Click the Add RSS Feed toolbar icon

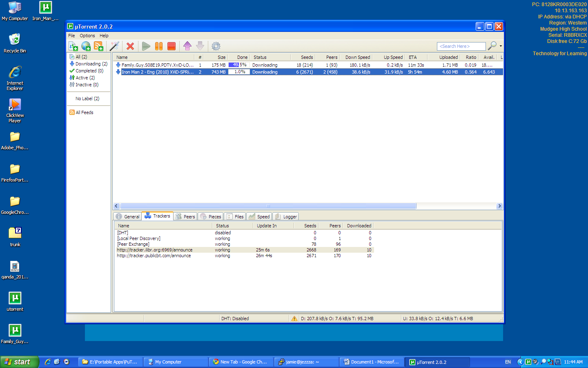98,46
